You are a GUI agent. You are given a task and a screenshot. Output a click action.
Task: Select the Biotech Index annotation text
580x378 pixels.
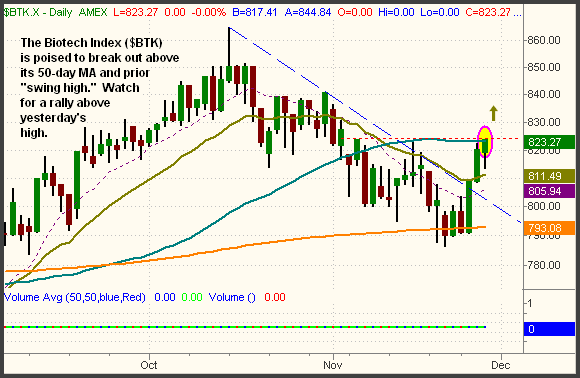click(x=100, y=88)
